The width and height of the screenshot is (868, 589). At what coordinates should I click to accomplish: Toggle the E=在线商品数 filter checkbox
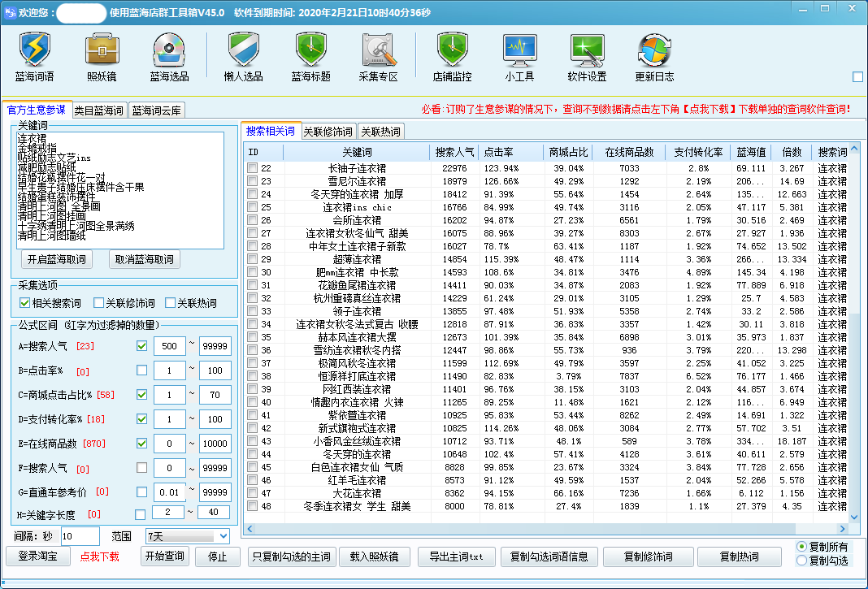point(141,444)
